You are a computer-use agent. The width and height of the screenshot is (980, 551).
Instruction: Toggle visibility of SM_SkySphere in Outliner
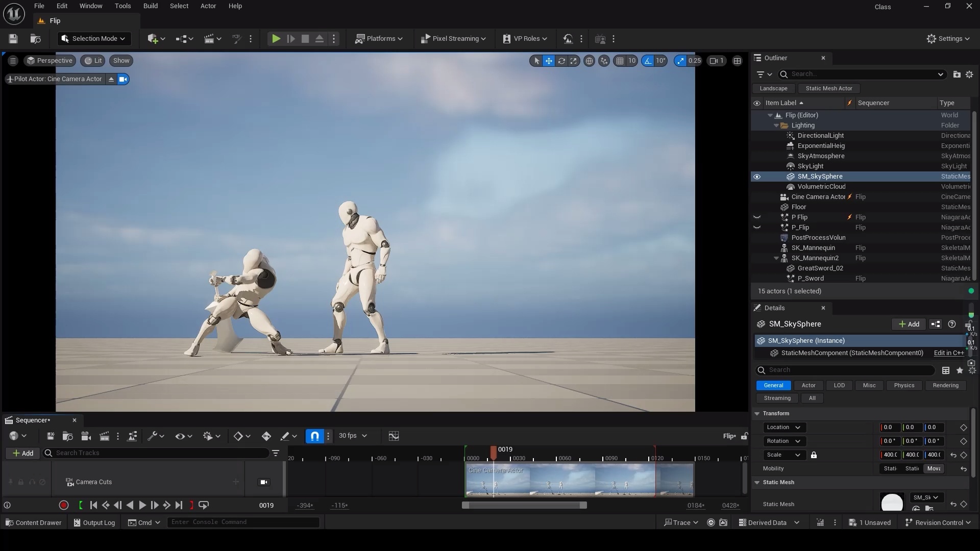coord(757,176)
